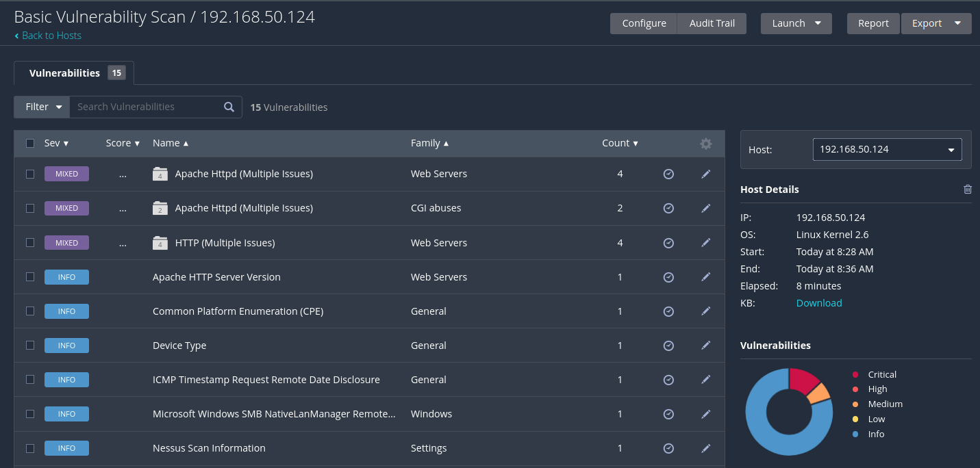Click pencil icon for Apache HTTP Server Version
The height and width of the screenshot is (468, 980).
point(706,277)
